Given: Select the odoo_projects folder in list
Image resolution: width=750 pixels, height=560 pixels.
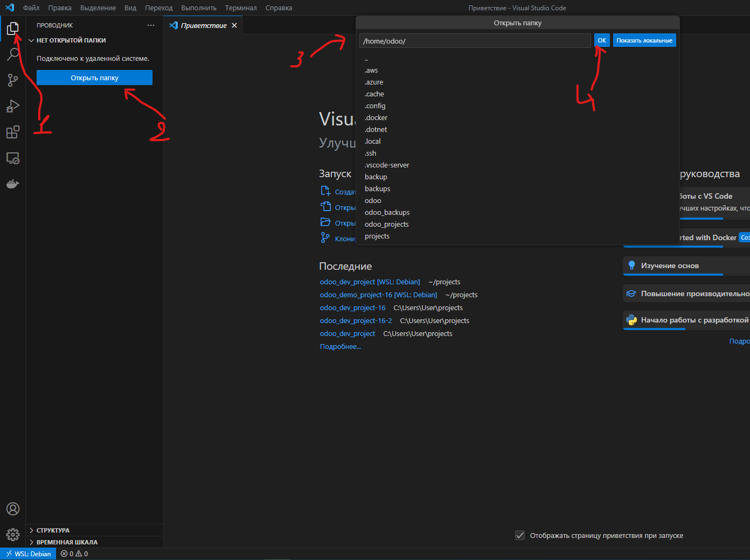Looking at the screenshot, I should pos(518,225).
